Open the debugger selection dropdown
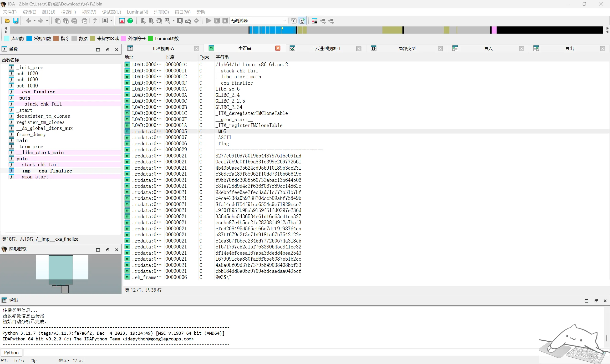This screenshot has height=364, width=610. [258, 21]
